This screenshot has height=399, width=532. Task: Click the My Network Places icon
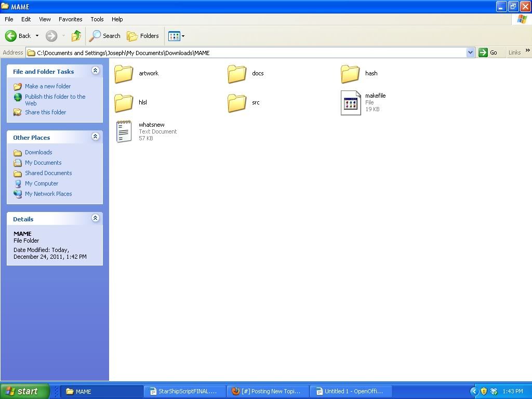[x=18, y=194]
